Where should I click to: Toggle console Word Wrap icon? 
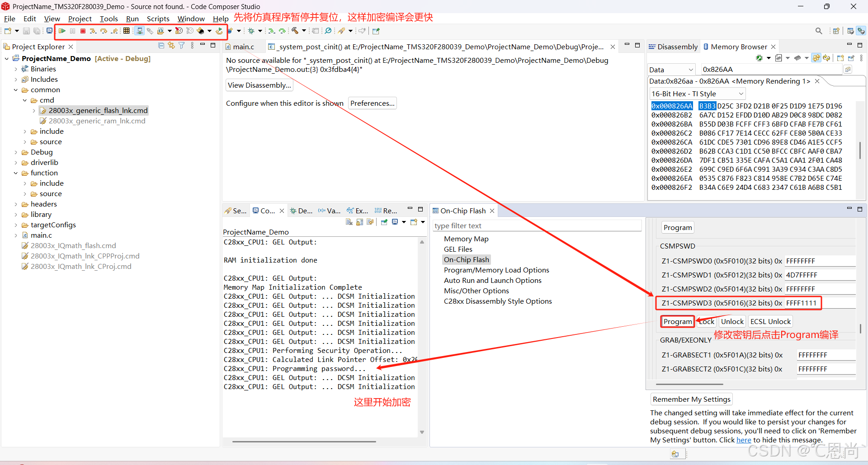tap(370, 222)
